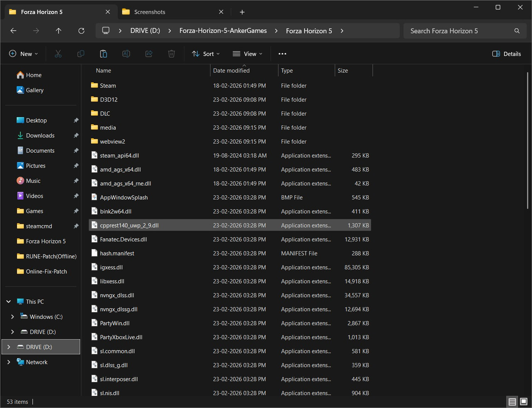
Task: Click the webview2 folder icon
Action: coord(94,141)
